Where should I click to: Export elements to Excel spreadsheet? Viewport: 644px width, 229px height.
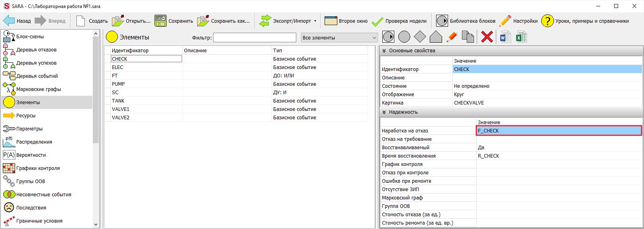click(x=521, y=37)
